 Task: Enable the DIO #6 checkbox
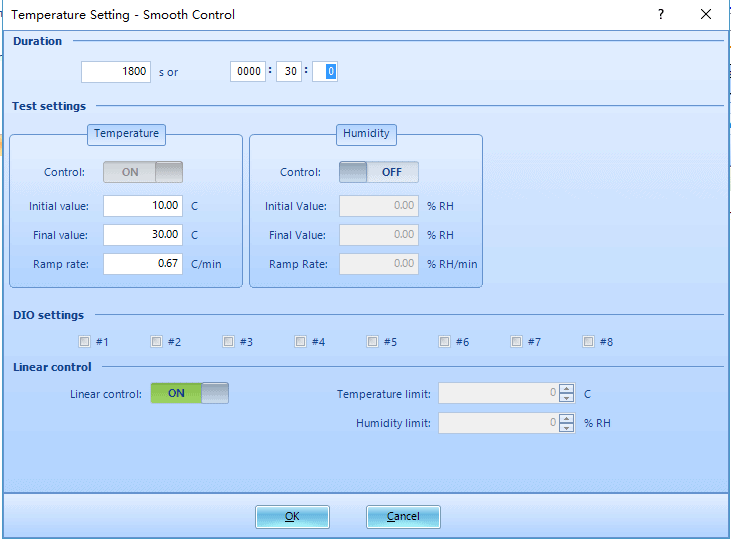coord(445,342)
